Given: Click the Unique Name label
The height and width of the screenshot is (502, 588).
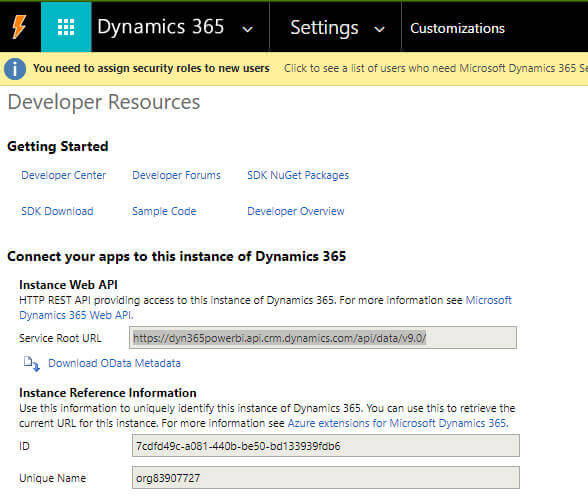Looking at the screenshot, I should tap(52, 478).
